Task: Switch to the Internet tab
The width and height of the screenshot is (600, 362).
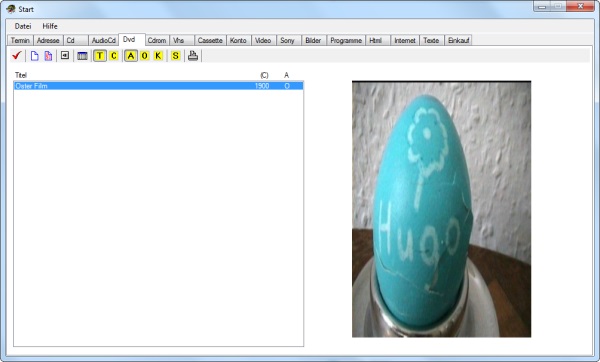Action: click(x=405, y=40)
